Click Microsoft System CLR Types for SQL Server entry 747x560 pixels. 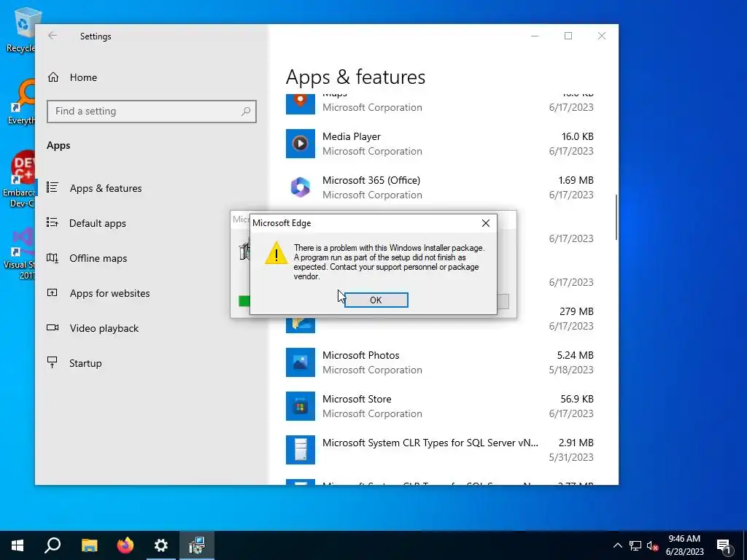coord(430,443)
